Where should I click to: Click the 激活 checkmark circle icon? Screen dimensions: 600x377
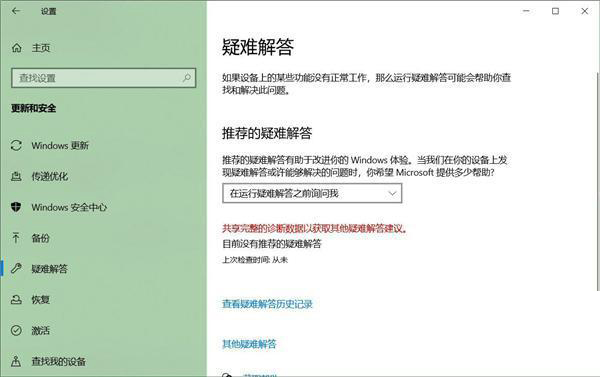(16, 330)
